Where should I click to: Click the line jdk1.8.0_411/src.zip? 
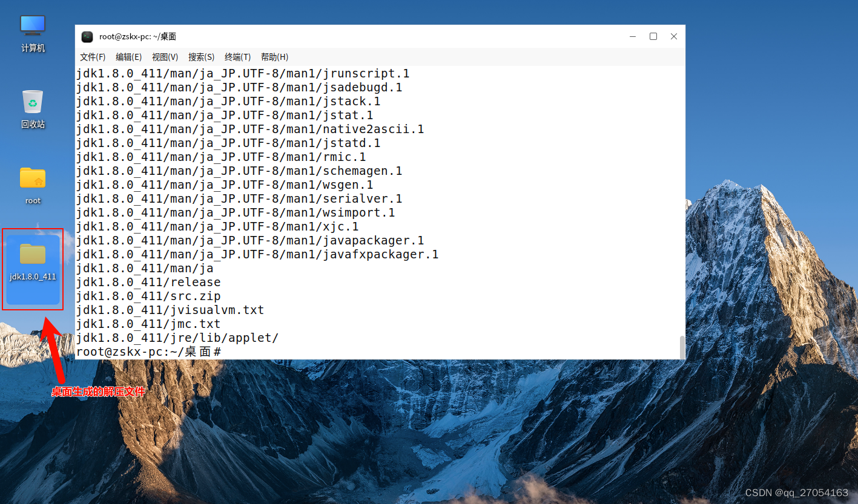pos(148,296)
